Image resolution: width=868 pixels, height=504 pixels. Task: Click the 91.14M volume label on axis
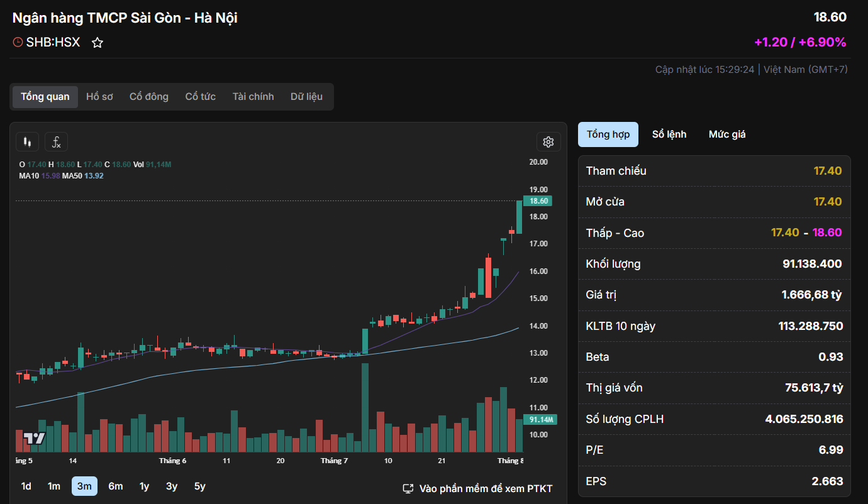pyautogui.click(x=539, y=420)
